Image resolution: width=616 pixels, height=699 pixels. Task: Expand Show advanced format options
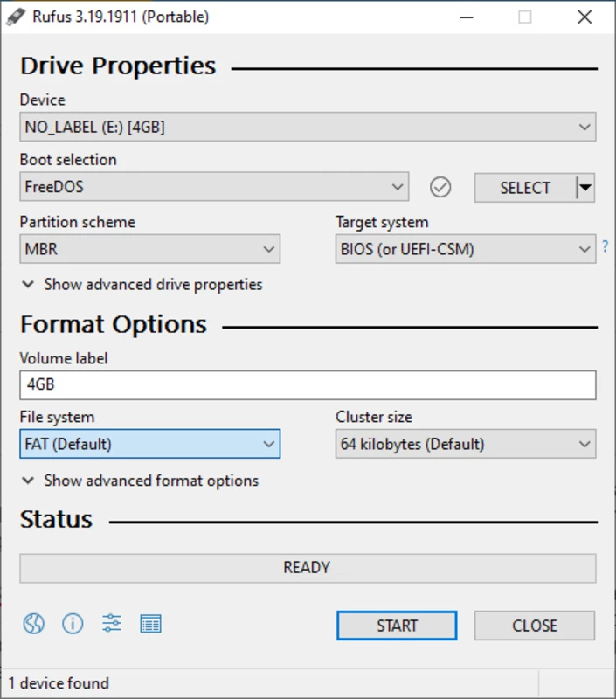[140, 481]
